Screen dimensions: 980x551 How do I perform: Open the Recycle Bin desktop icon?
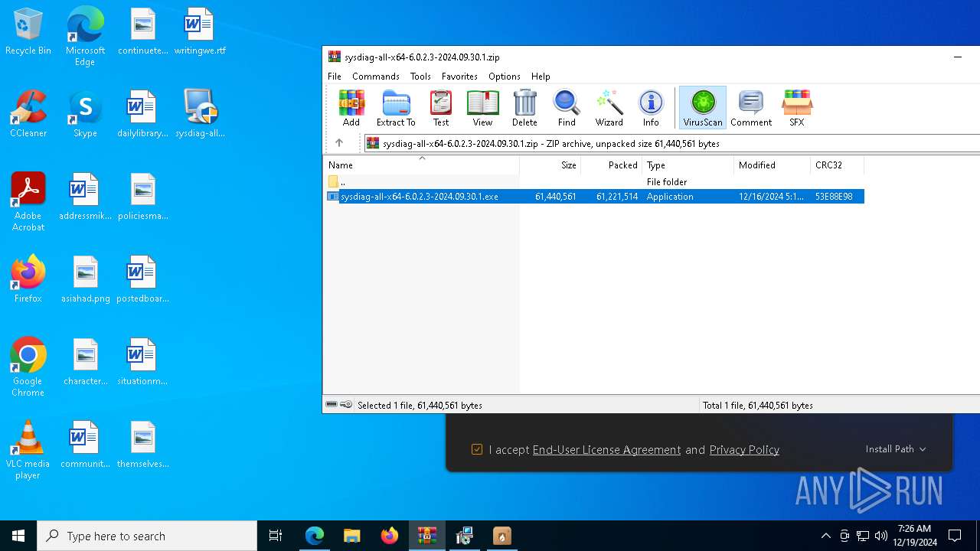coord(28,32)
